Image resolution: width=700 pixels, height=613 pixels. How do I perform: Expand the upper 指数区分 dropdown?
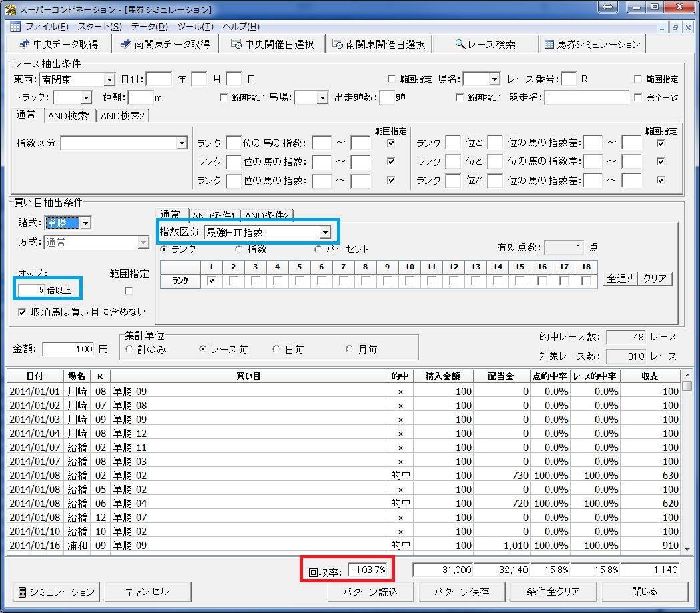pyautogui.click(x=182, y=143)
